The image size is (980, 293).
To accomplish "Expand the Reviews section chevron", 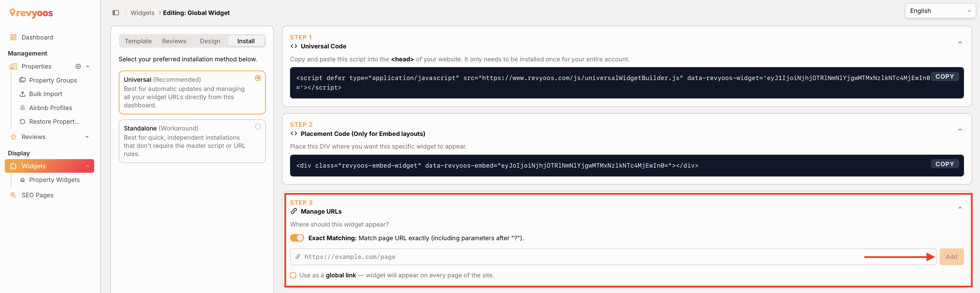I will [87, 137].
